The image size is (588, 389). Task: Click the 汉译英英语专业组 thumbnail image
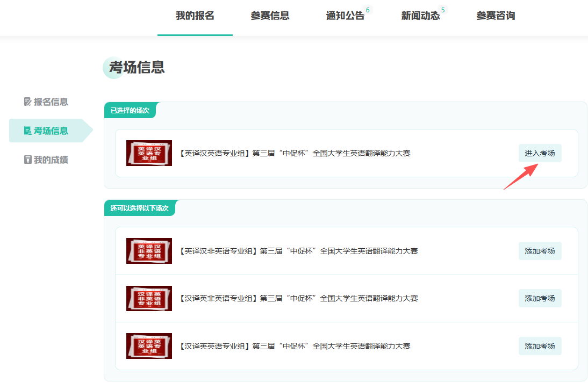149,346
